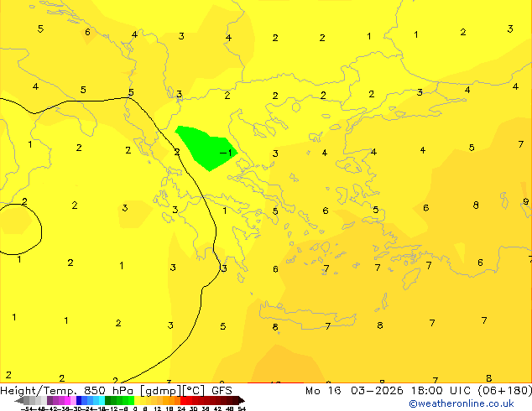Pick the gray swatch in color legend
Image resolution: width=532 pixels, height=411 pixels.
pos(27,400)
